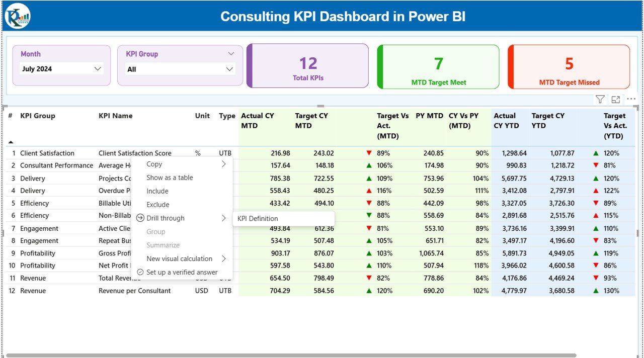Select Show as a table from context menu

(170, 177)
